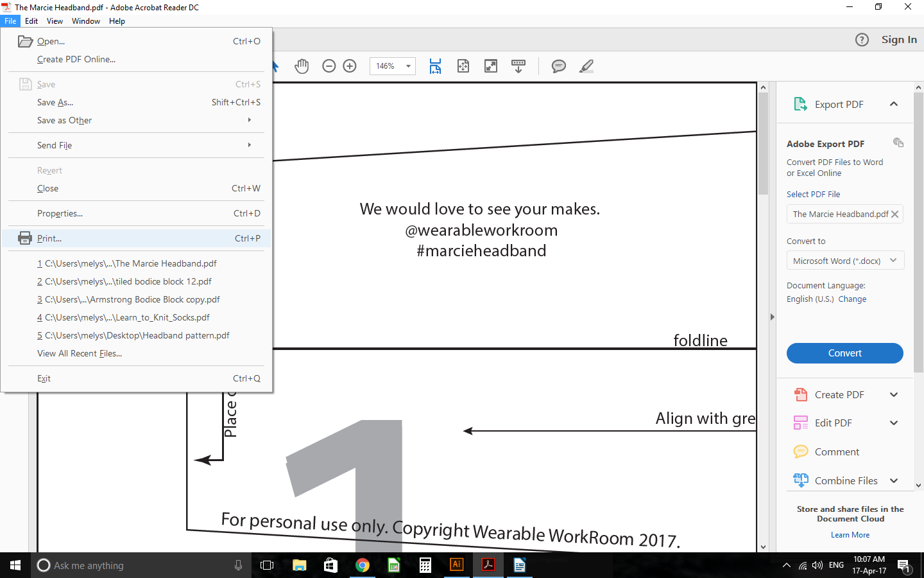Open the Window menu
924x578 pixels.
pyautogui.click(x=86, y=21)
